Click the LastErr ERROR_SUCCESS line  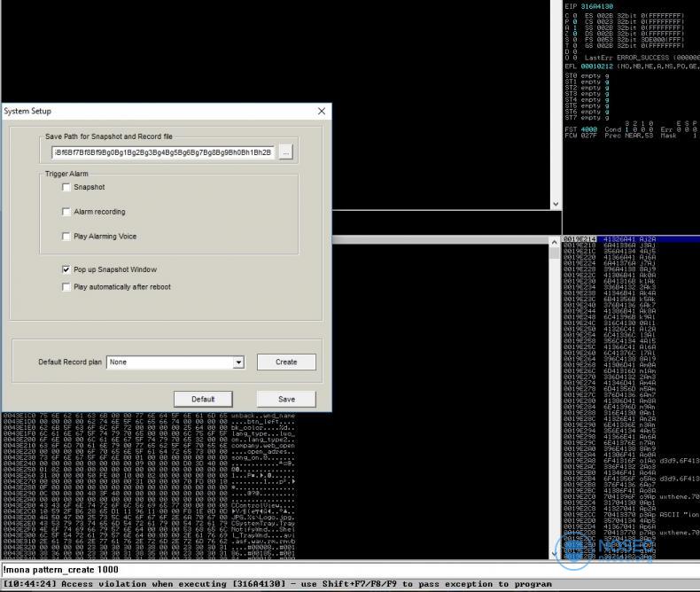click(642, 58)
